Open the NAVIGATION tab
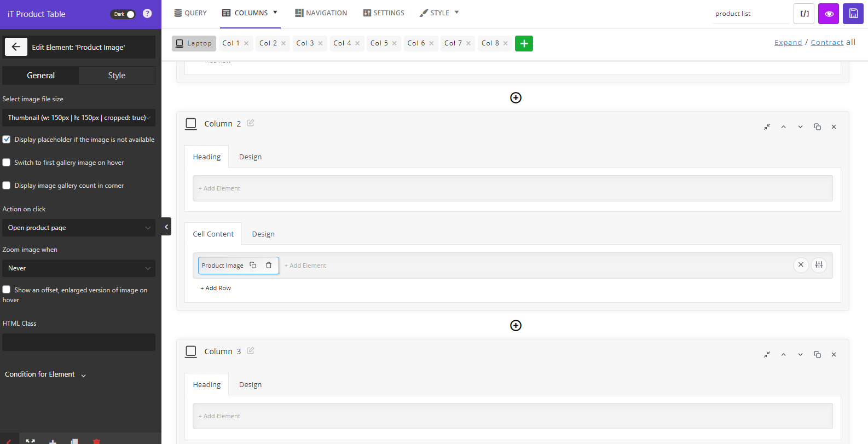The image size is (868, 444). [321, 13]
